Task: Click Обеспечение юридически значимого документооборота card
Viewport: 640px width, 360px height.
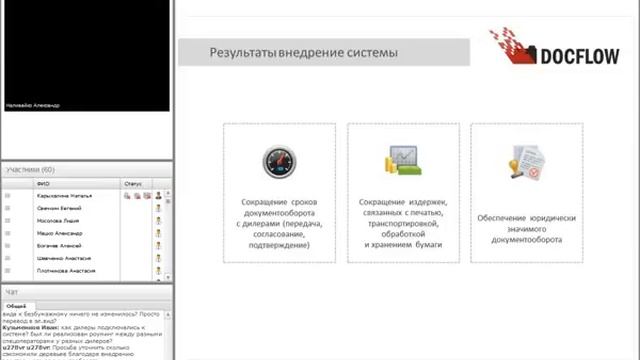Action: [x=527, y=193]
